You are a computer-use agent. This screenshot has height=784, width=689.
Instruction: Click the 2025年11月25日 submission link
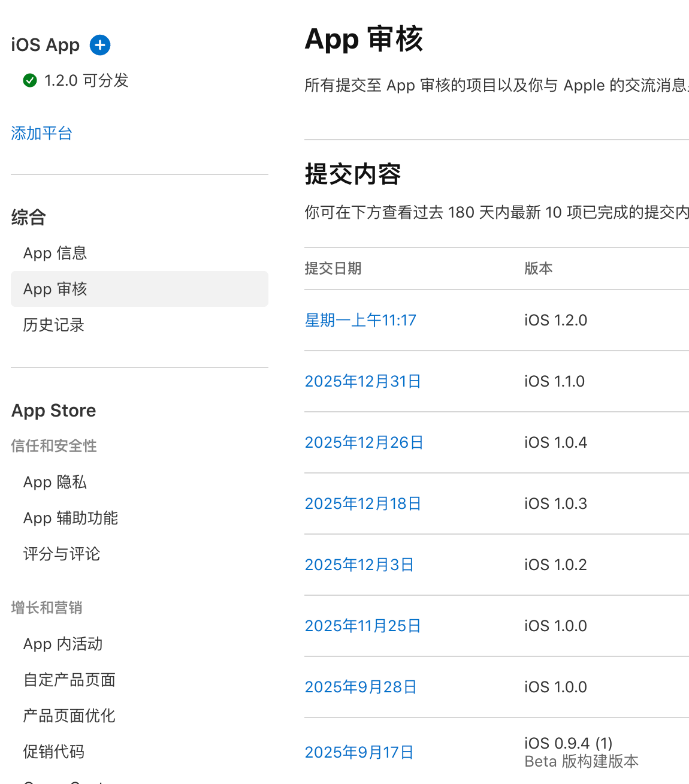pyautogui.click(x=362, y=626)
